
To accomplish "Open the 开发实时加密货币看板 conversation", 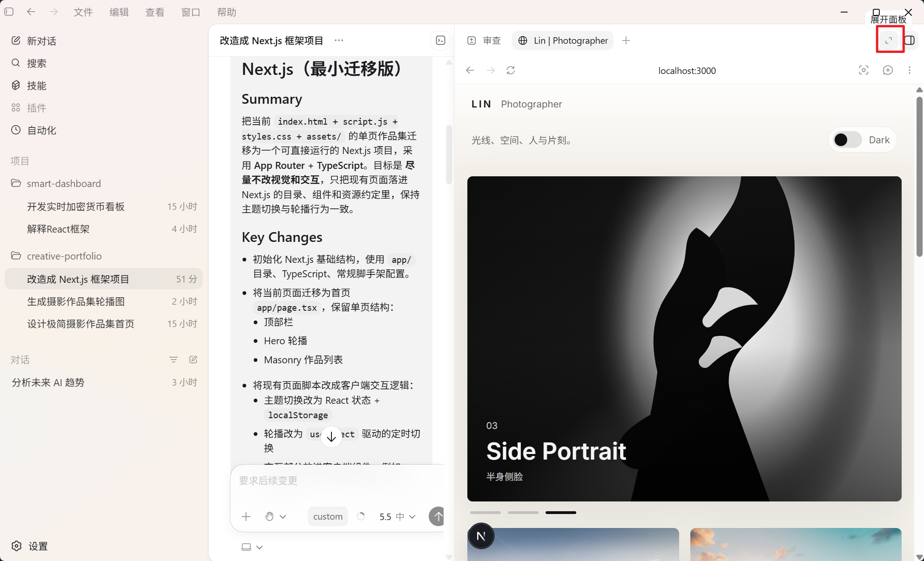I will 103,207.
